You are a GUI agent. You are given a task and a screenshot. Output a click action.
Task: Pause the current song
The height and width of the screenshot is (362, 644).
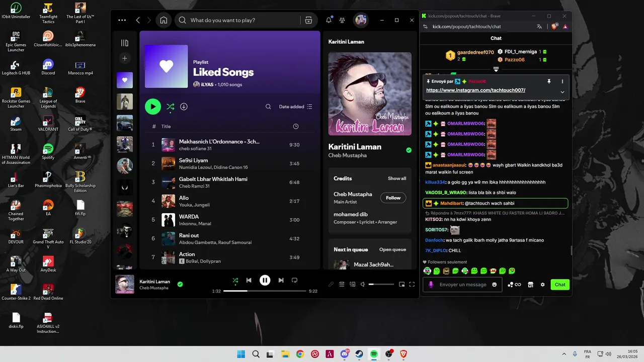click(x=265, y=280)
